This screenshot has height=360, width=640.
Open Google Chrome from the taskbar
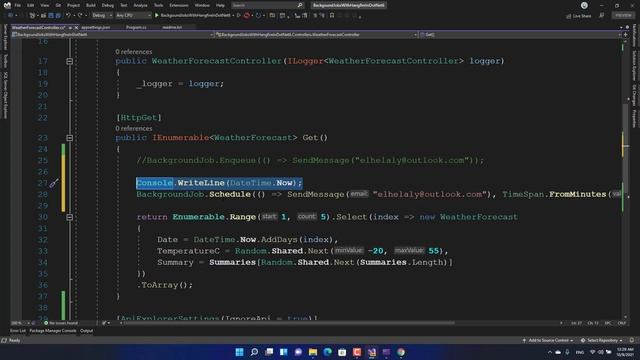tap(401, 352)
